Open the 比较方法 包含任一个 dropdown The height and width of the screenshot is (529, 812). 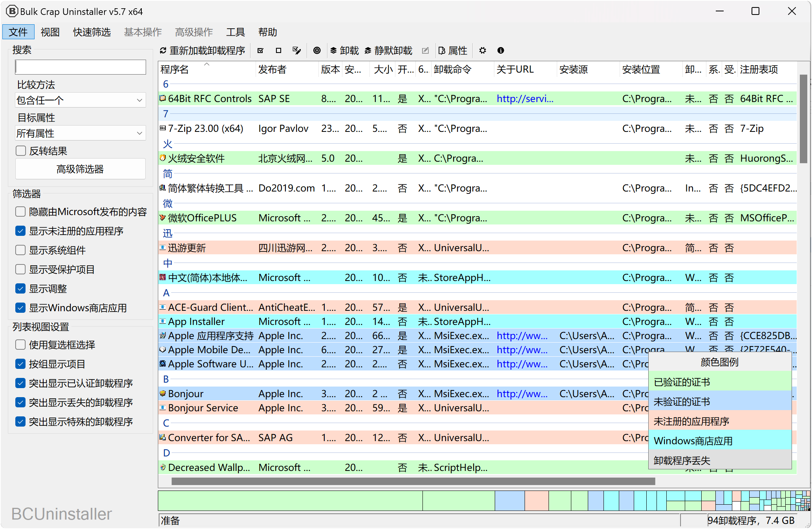click(80, 100)
